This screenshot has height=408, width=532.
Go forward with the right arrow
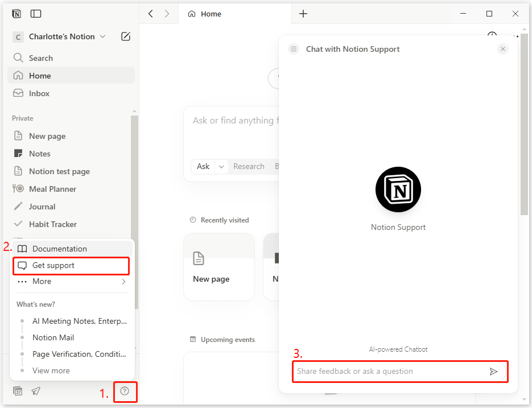coord(167,14)
